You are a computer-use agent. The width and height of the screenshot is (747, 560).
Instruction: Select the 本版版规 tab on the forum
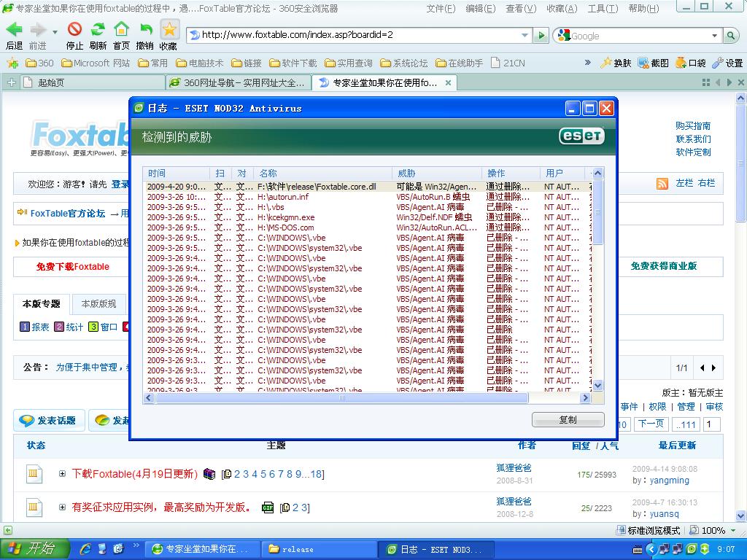point(98,304)
